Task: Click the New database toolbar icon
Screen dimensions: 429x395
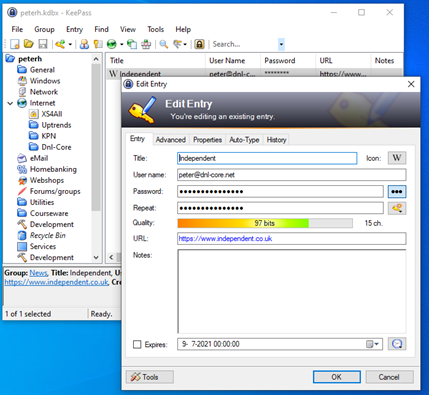Action: (x=15, y=44)
